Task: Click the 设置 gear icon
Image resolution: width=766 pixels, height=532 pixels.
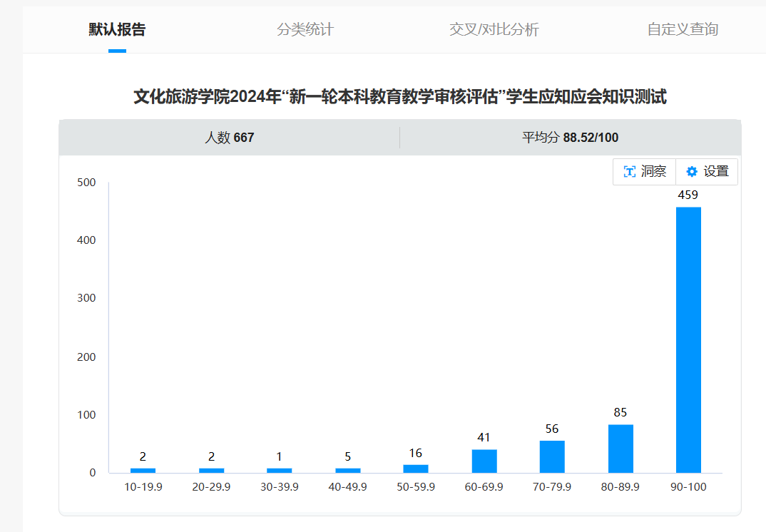Action: tap(691, 172)
